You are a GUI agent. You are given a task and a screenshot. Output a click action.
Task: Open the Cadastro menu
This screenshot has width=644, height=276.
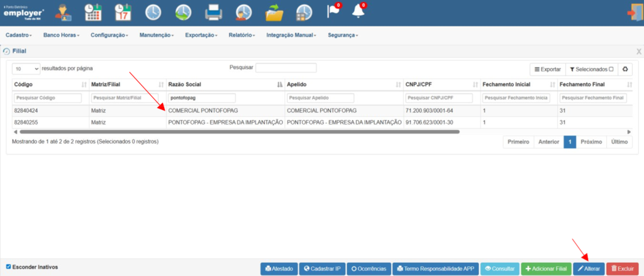[x=19, y=35]
